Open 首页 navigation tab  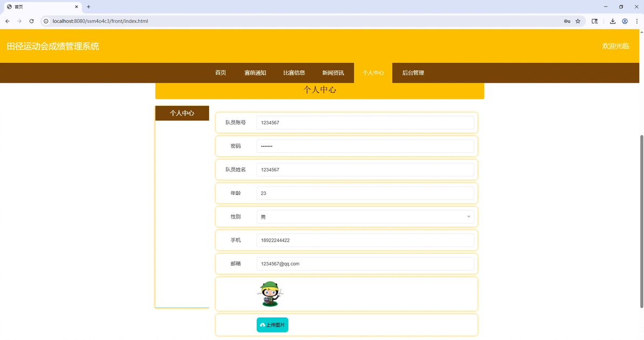pyautogui.click(x=220, y=73)
